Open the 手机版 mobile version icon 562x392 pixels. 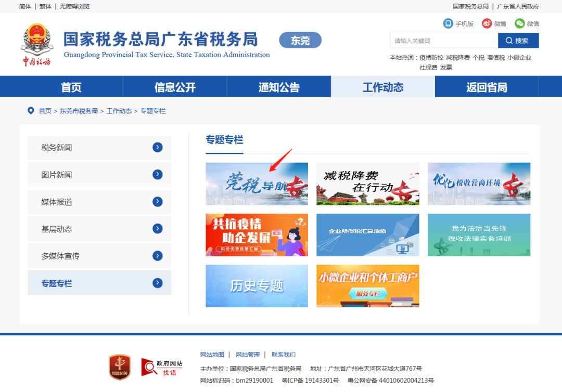tap(448, 23)
